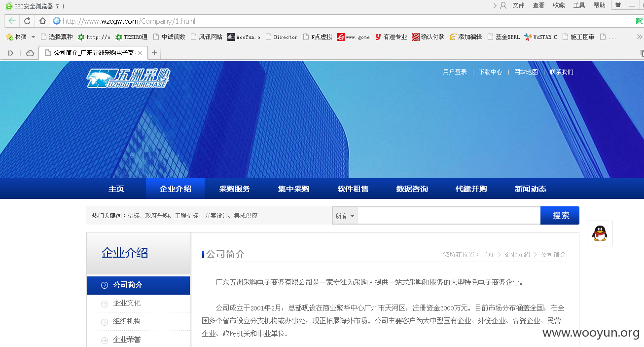Open the 查看 menu
644x347 pixels.
(538, 5)
